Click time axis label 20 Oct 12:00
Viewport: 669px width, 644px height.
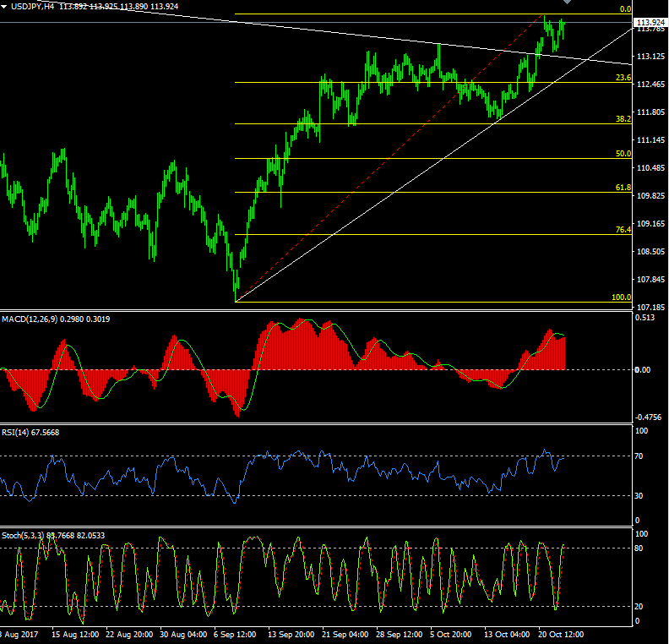click(x=561, y=634)
